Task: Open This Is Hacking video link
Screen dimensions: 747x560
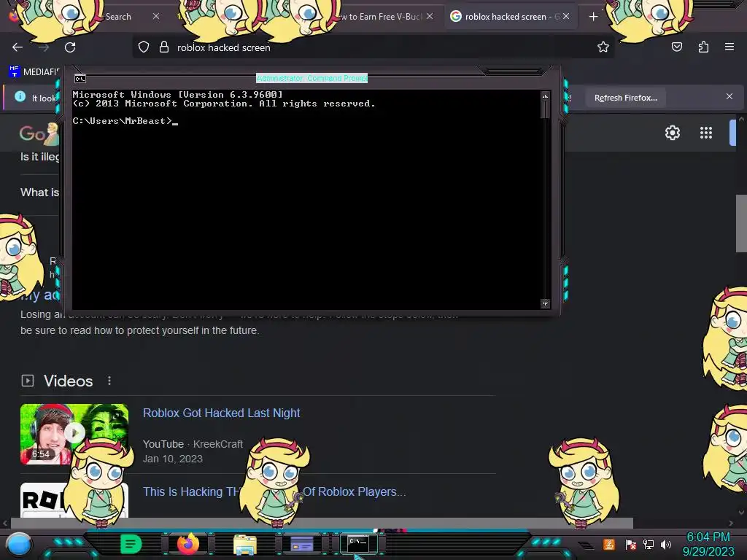Action: [x=274, y=491]
